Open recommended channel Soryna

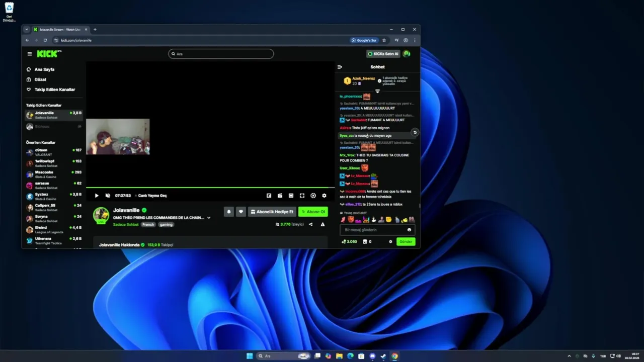54,218
